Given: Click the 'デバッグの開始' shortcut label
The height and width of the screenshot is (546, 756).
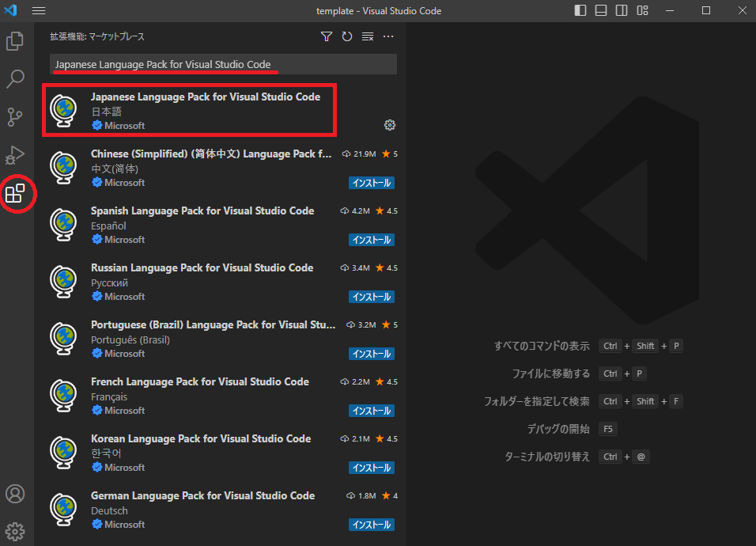Looking at the screenshot, I should pyautogui.click(x=558, y=429).
